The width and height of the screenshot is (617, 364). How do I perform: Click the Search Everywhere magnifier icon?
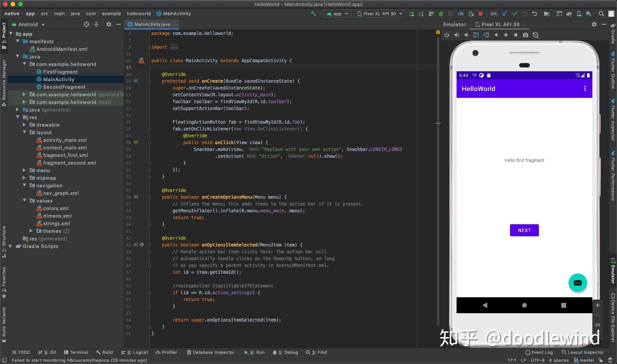[601, 14]
